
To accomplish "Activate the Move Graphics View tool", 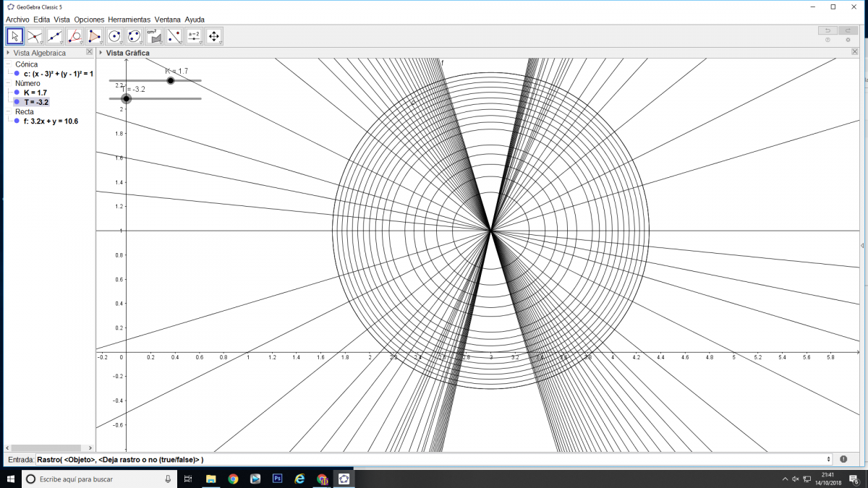I will 213,36.
